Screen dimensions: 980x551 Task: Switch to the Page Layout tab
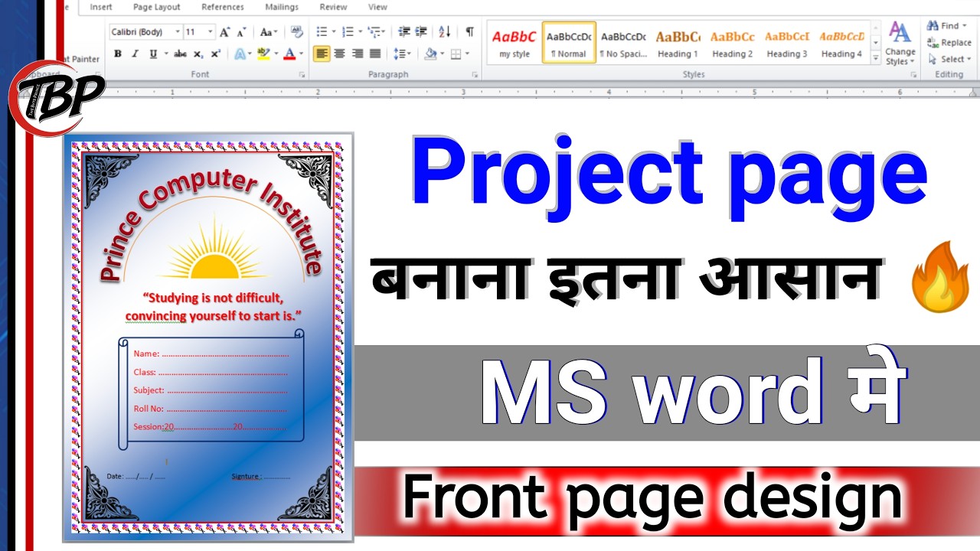click(x=157, y=7)
